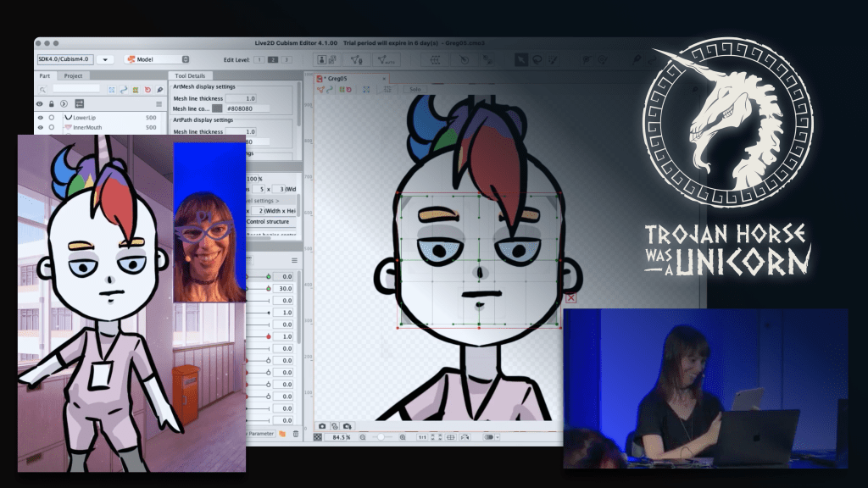Click the orange folder icon beside Parameter
868x488 pixels.
click(282, 434)
